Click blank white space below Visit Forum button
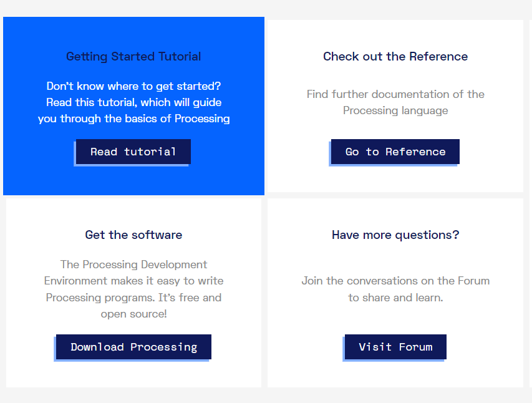The height and width of the screenshot is (403, 532). (395, 374)
